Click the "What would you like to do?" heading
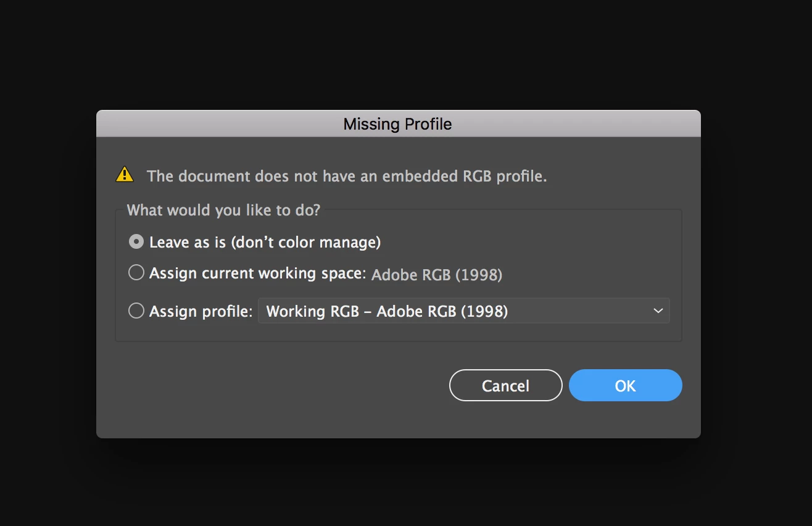This screenshot has width=812, height=526. [x=223, y=210]
